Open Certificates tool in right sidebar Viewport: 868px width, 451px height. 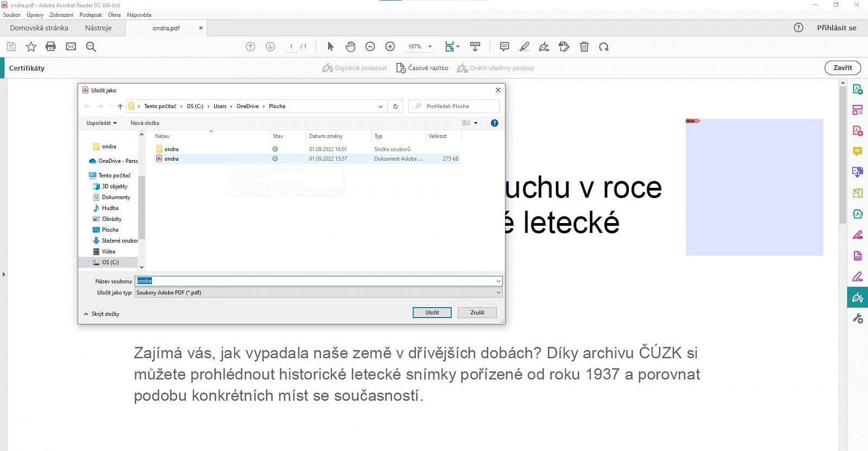click(858, 297)
